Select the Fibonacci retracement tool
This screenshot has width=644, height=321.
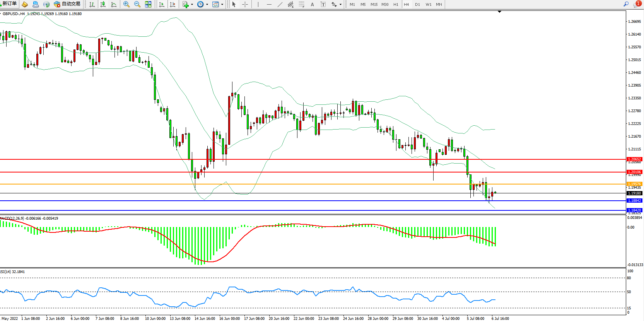[302, 5]
